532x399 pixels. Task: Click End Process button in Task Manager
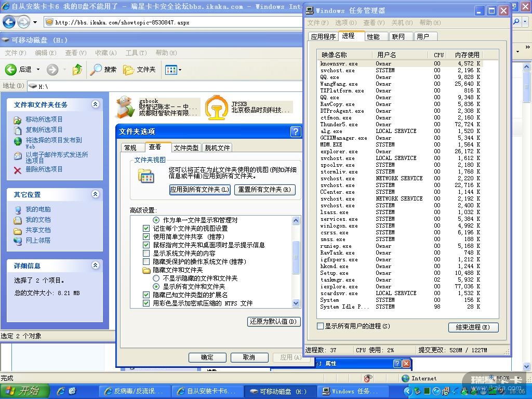(x=473, y=327)
